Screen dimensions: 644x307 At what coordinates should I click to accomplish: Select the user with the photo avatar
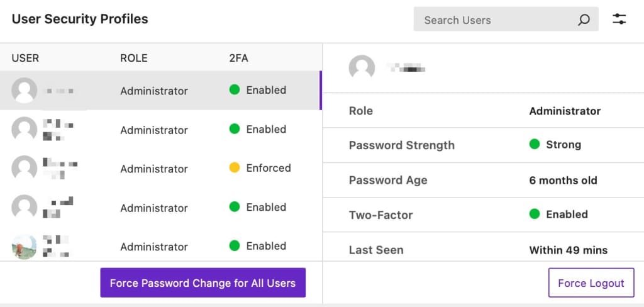pos(25,247)
